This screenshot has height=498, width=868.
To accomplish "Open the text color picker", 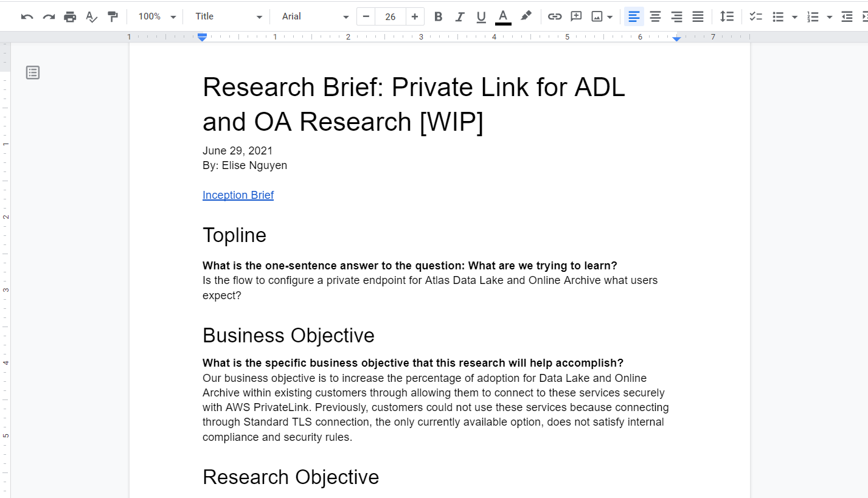I will pos(503,16).
